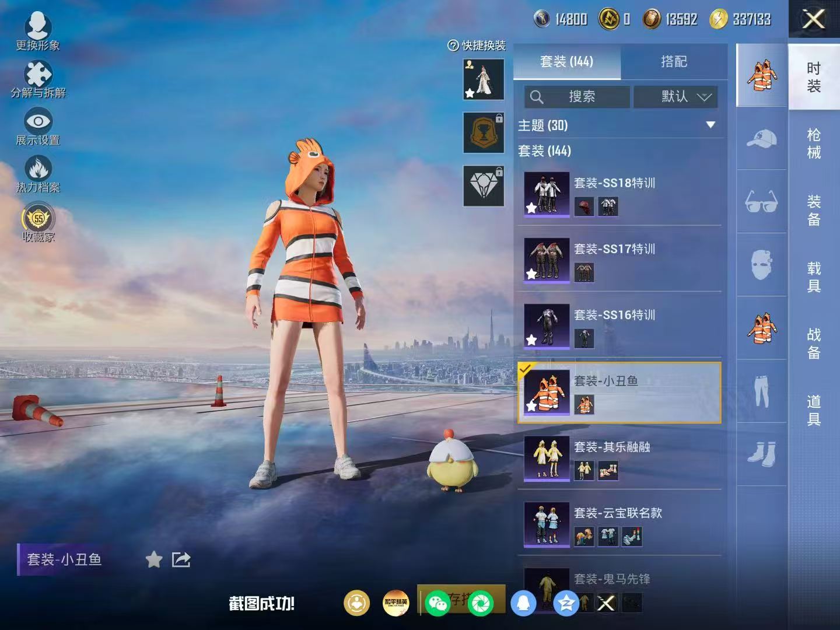The image size is (840, 630).
Task: Open the 枪械 side menu
Action: coord(814,143)
